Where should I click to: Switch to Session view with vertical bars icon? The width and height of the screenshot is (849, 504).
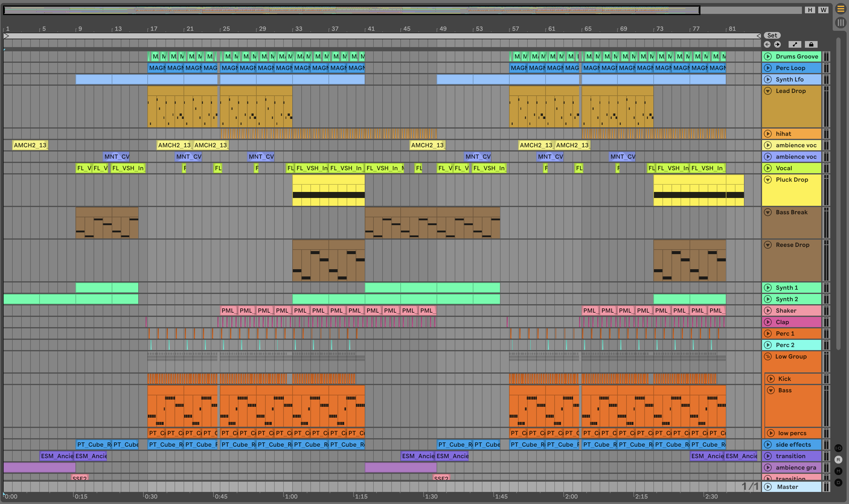tap(841, 23)
